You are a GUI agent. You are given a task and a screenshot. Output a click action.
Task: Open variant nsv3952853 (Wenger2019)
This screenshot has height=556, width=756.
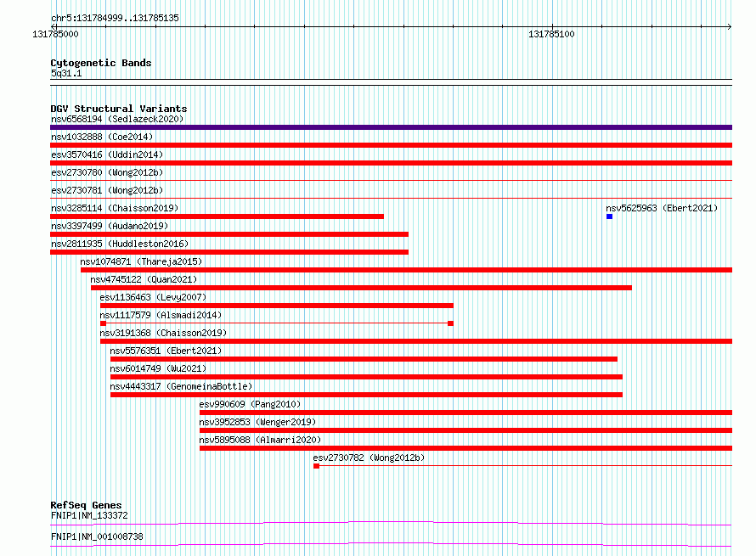click(x=257, y=422)
